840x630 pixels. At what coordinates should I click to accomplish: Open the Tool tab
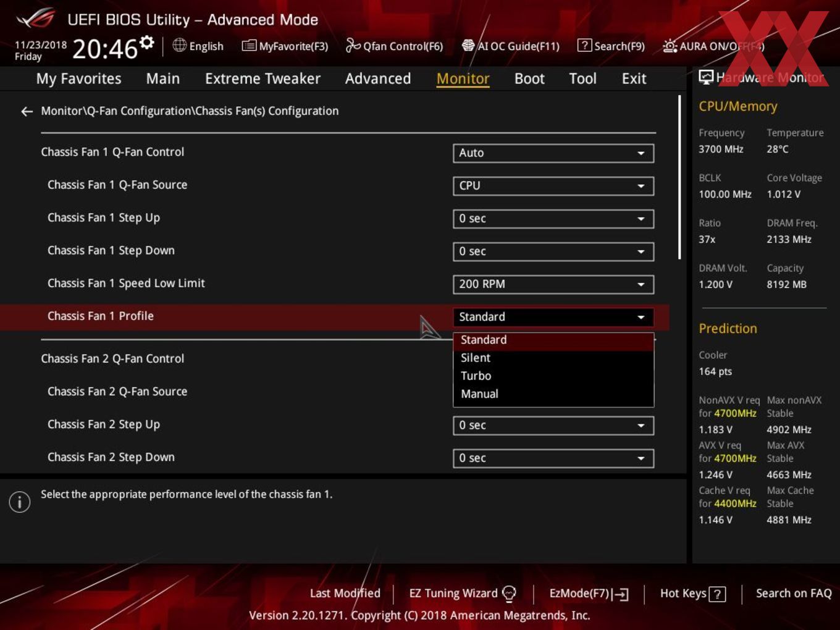tap(582, 78)
